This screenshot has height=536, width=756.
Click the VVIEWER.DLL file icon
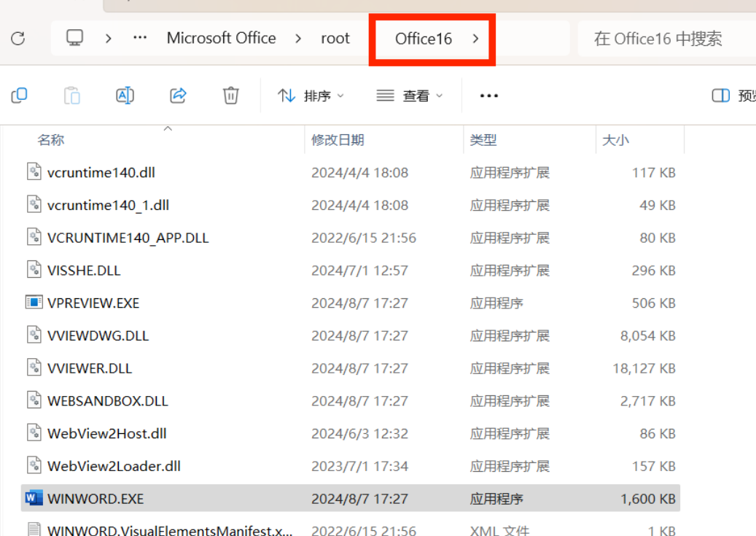point(34,368)
